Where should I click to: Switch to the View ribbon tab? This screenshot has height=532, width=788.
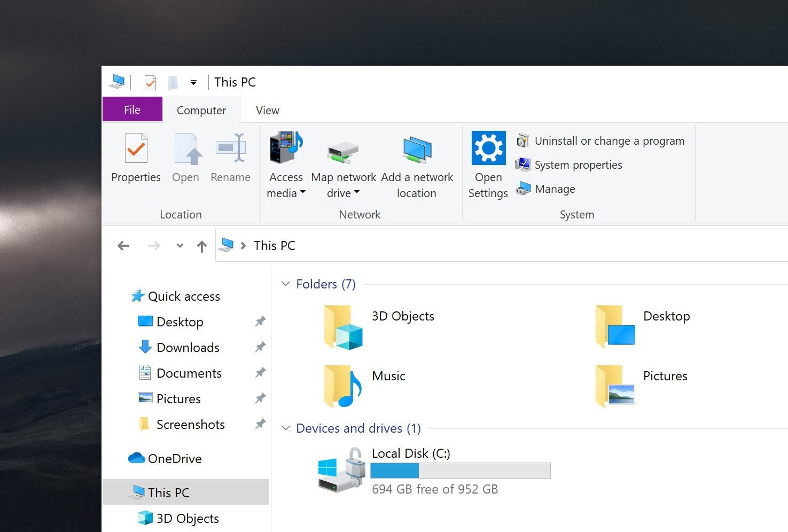tap(268, 110)
